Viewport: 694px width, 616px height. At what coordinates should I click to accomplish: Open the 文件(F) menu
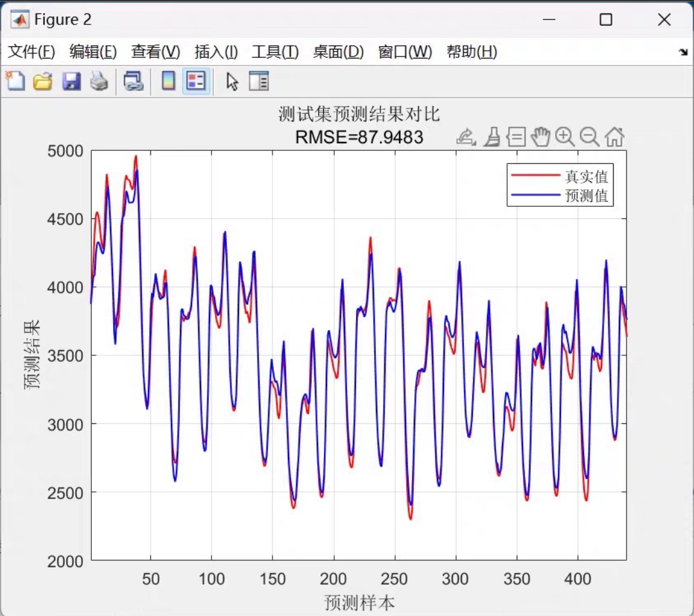point(31,52)
